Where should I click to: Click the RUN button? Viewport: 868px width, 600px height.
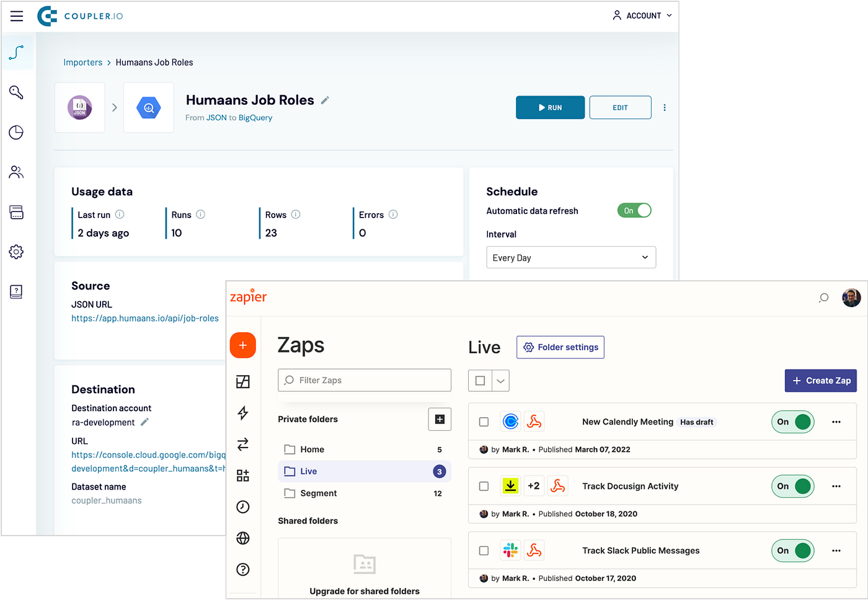point(550,107)
